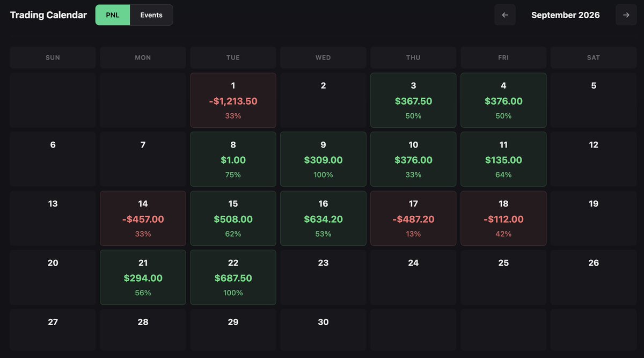Click the September 2026 month label
The width and height of the screenshot is (644, 358).
click(566, 15)
